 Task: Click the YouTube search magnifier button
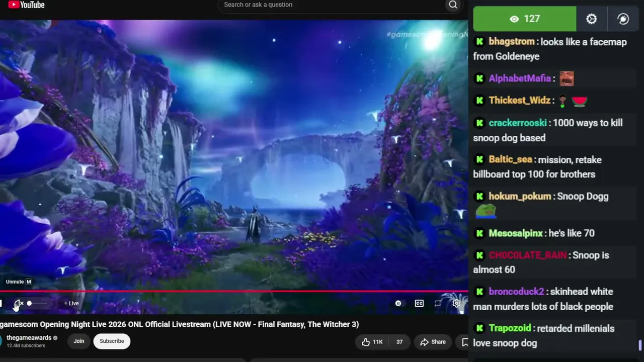point(453,5)
